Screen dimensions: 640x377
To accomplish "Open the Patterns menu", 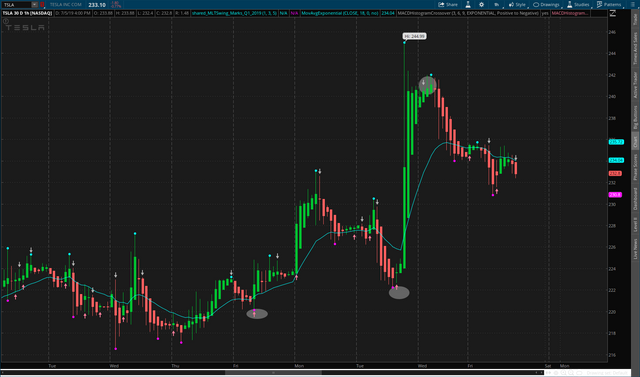I will coord(609,4).
